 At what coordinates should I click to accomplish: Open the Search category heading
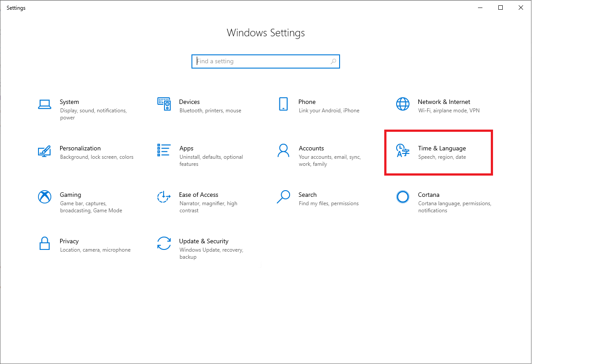pyautogui.click(x=307, y=195)
